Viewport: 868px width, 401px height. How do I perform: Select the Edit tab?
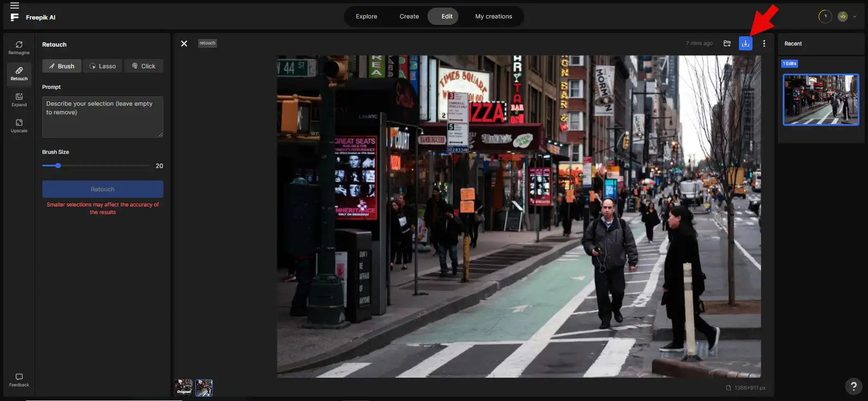(443, 16)
